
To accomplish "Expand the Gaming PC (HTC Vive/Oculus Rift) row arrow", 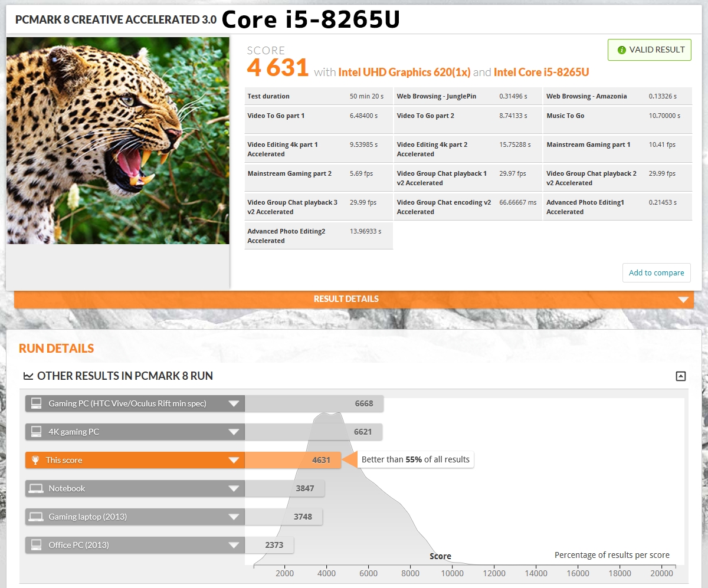I will pyautogui.click(x=234, y=404).
